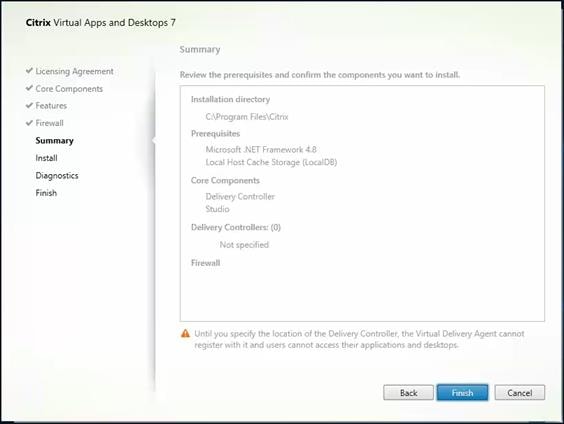
Task: Click the Delivery Controller warning message text
Action: 359,339
